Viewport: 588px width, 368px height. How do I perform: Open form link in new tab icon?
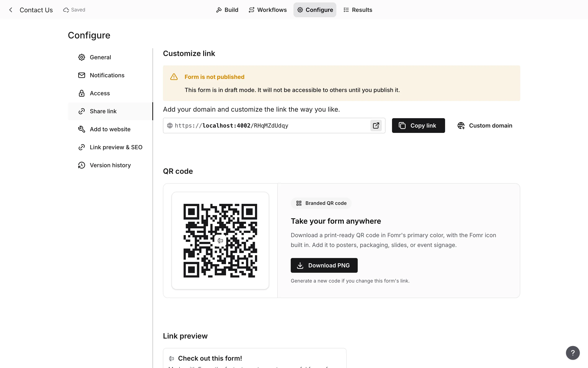[376, 126]
